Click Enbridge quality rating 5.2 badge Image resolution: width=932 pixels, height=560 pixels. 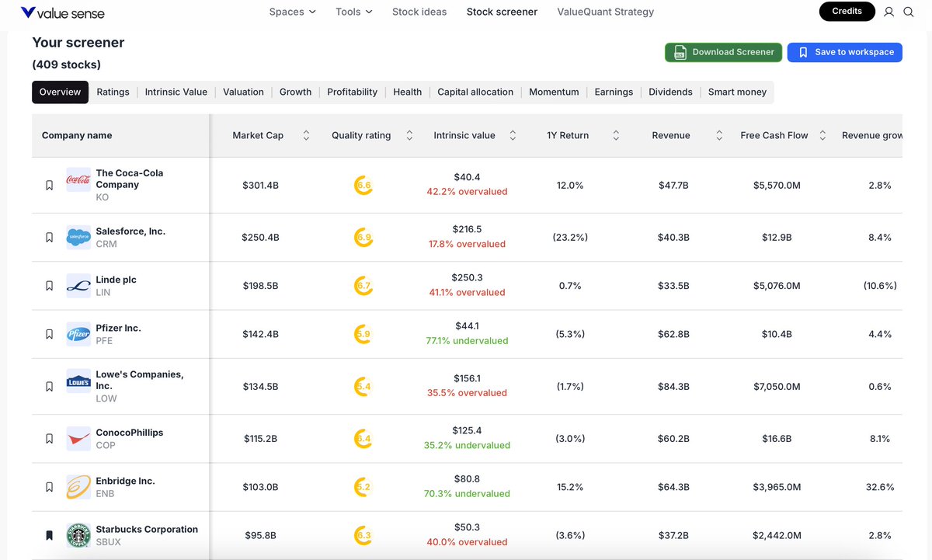(x=363, y=487)
